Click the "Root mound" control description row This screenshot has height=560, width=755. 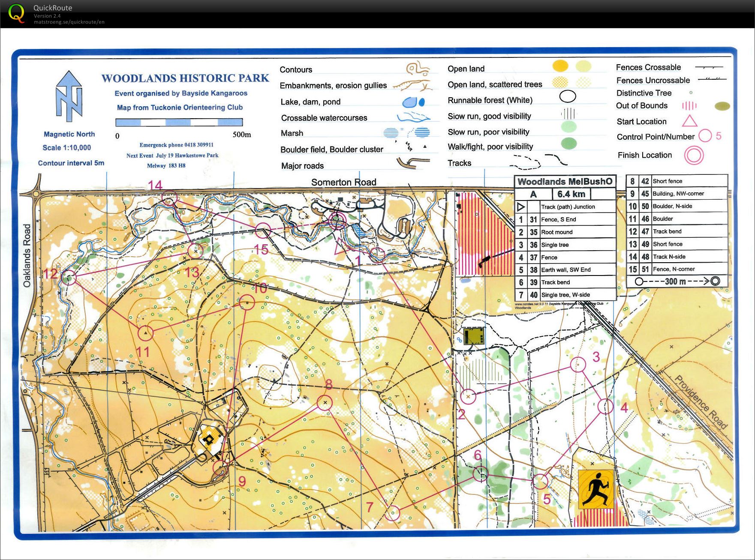(565, 232)
